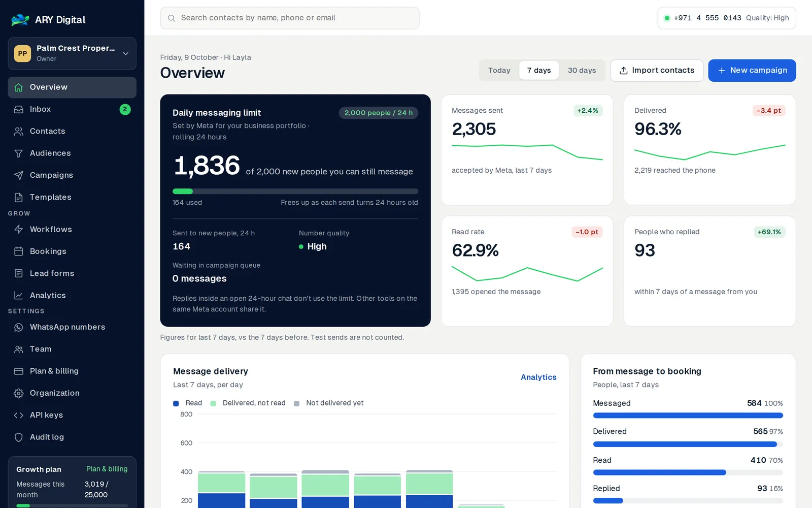This screenshot has width=812, height=508.
Task: Click the +971 number quality indicator
Action: point(727,18)
